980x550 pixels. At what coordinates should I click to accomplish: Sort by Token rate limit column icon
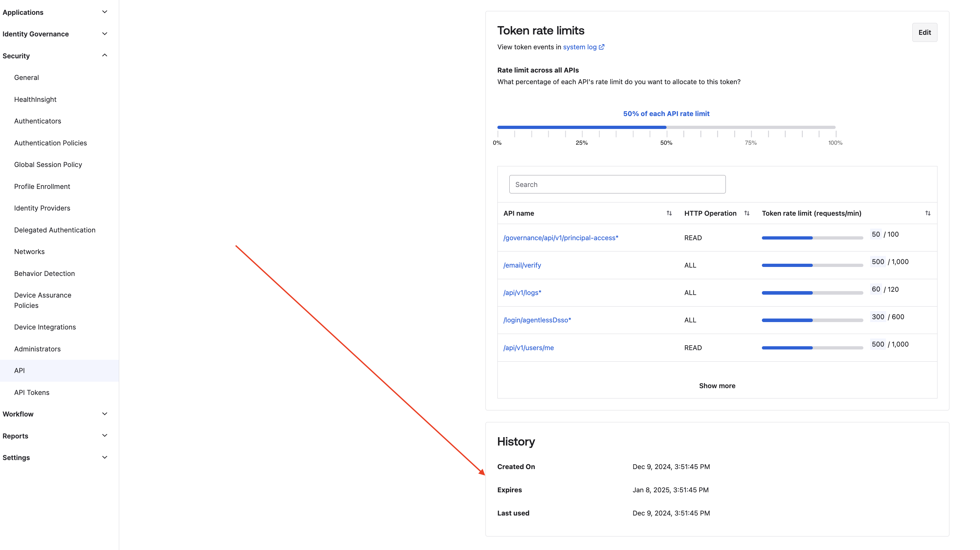[927, 213]
